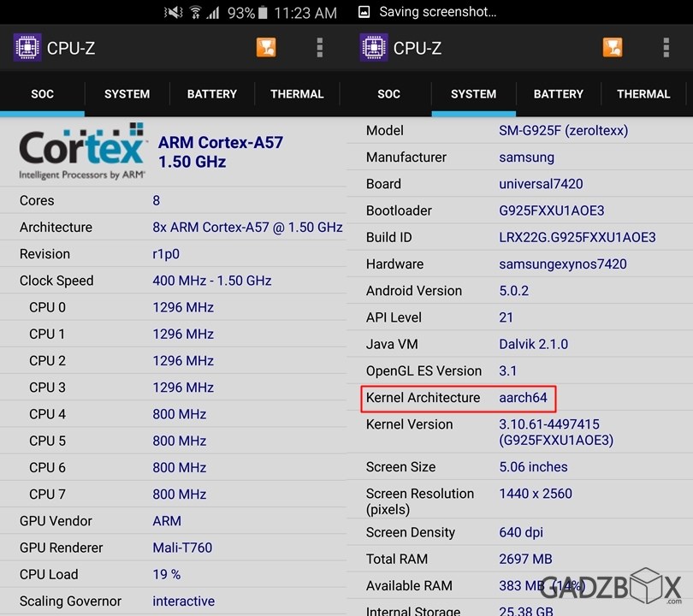Image resolution: width=693 pixels, height=616 pixels.
Task: Select the CPU 2 row
Action: click(173, 360)
